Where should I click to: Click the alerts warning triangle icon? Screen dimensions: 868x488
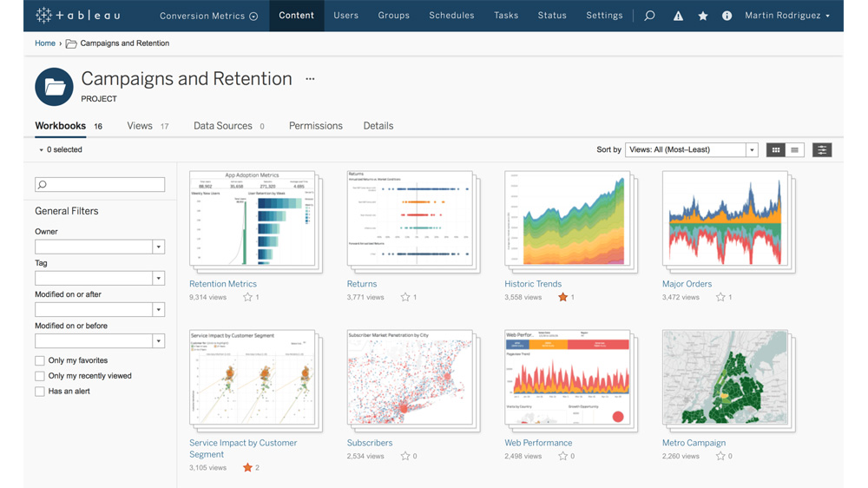click(x=679, y=16)
